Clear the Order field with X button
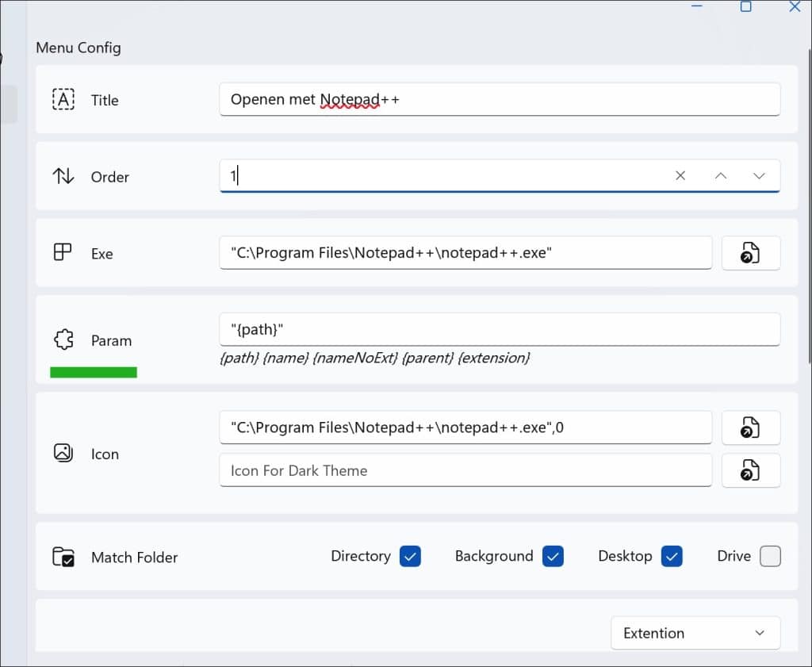The image size is (812, 667). (x=680, y=176)
